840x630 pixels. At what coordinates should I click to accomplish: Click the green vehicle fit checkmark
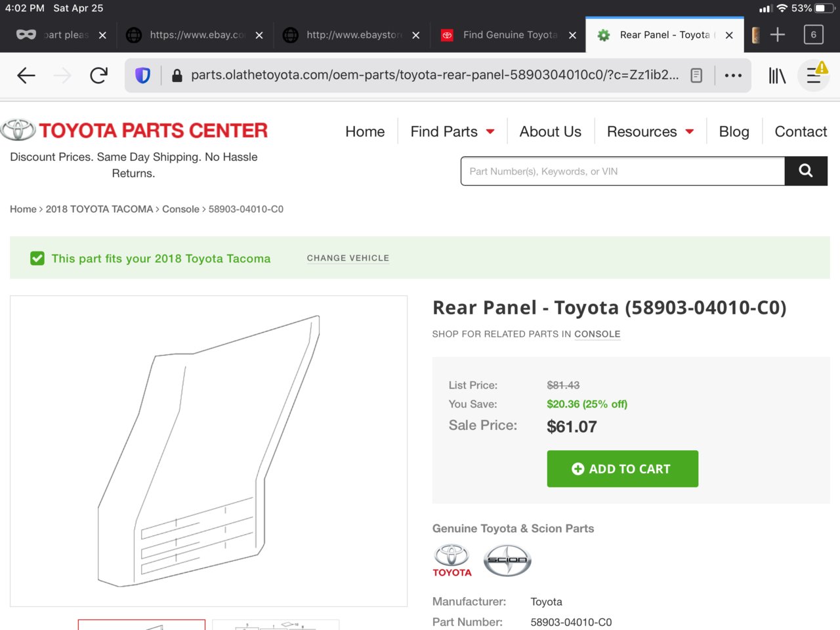pos(37,259)
